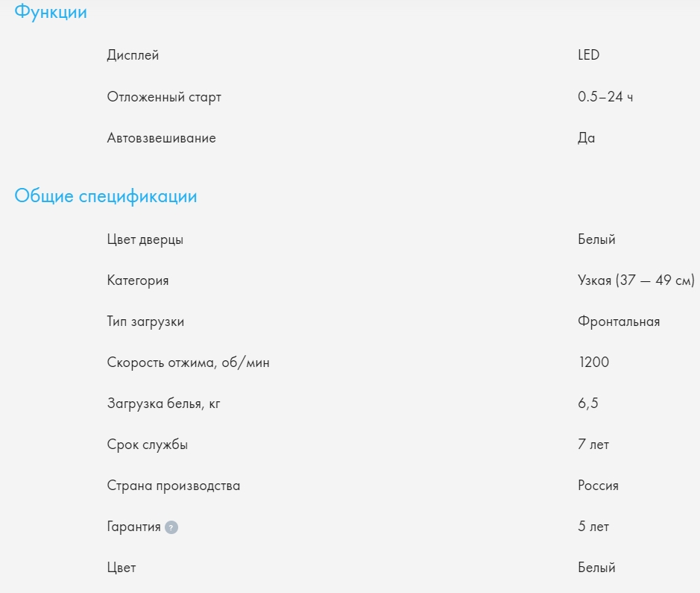This screenshot has width=700, height=593.
Task: Click the Загрузка белья, кг label
Action: click(164, 404)
